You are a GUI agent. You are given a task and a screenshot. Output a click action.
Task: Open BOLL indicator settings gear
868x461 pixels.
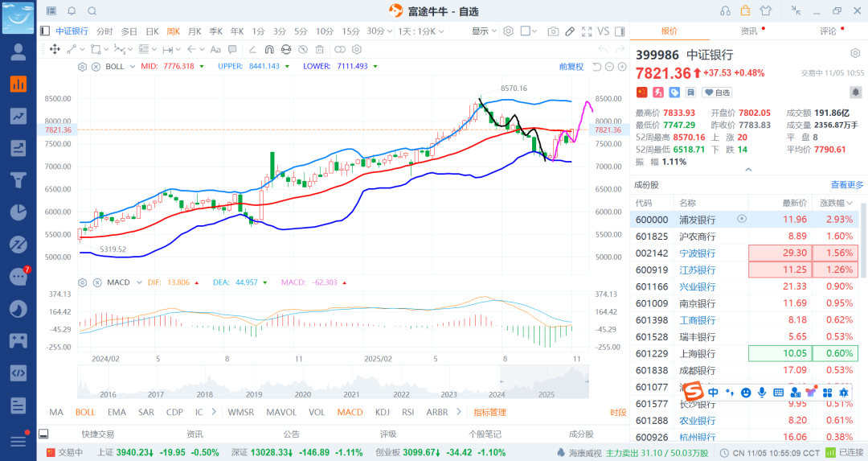click(x=82, y=66)
